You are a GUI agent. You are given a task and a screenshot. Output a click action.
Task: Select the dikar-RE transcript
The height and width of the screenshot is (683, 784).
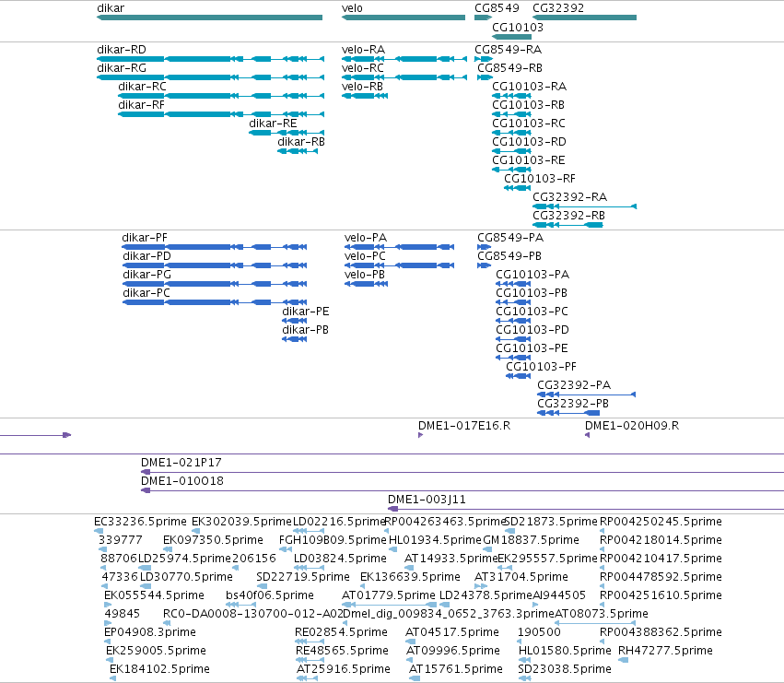287,133
